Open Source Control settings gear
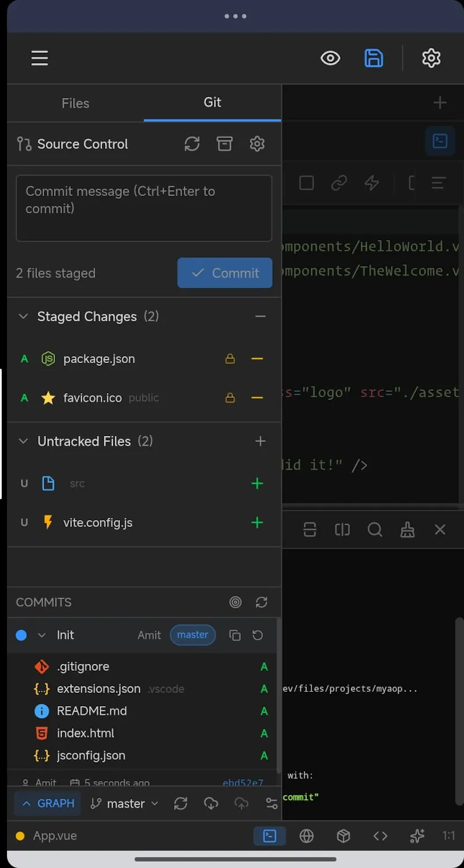This screenshot has width=464, height=868. pos(257,144)
